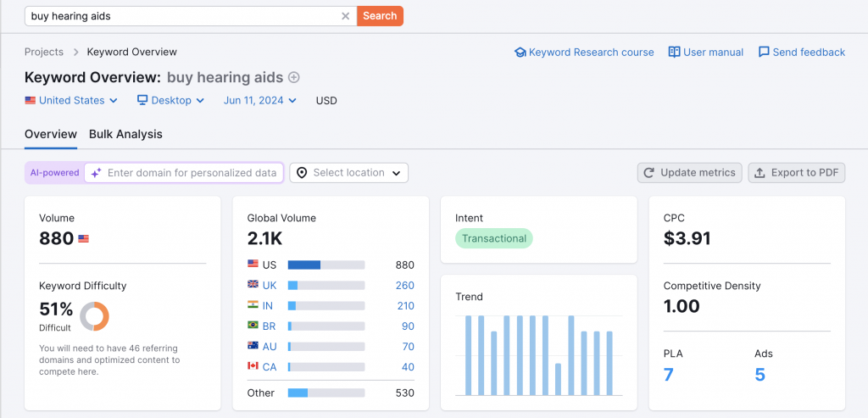This screenshot has width=868, height=418.
Task: Click the BR volume value 90
Action: (408, 326)
